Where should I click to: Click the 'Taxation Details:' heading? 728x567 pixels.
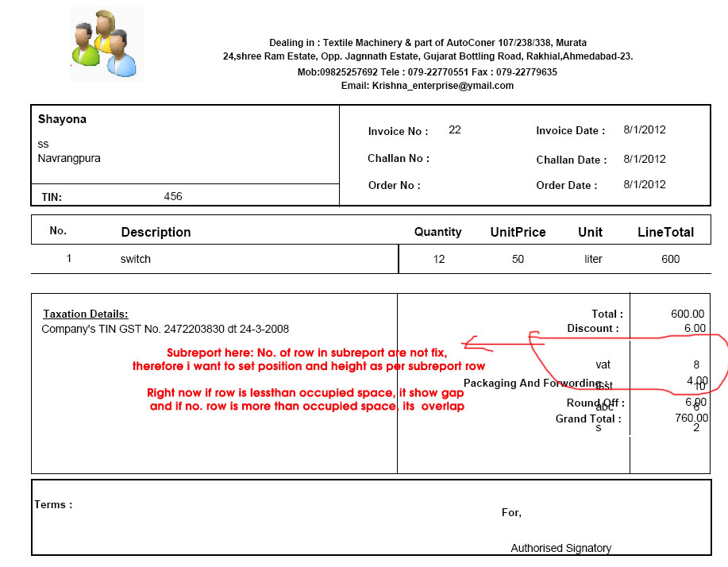86,314
